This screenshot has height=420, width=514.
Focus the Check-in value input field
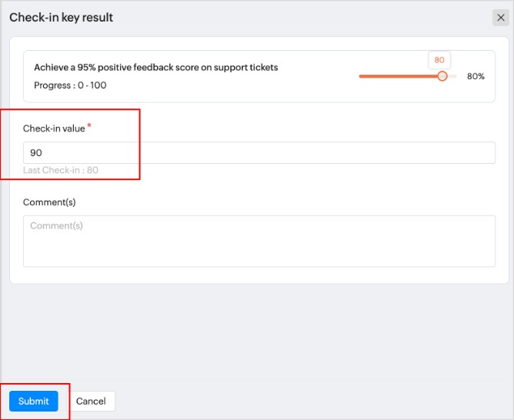click(x=259, y=152)
